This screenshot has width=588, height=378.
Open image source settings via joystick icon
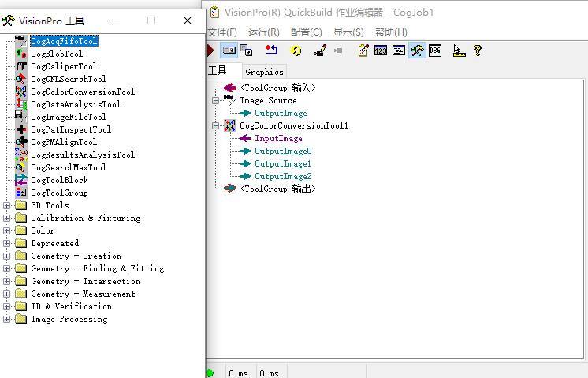pos(320,51)
